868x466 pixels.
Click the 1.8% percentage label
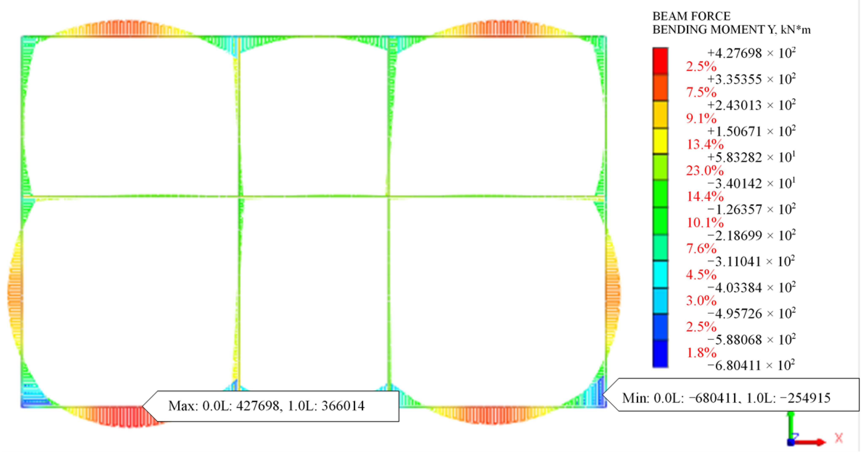click(701, 353)
